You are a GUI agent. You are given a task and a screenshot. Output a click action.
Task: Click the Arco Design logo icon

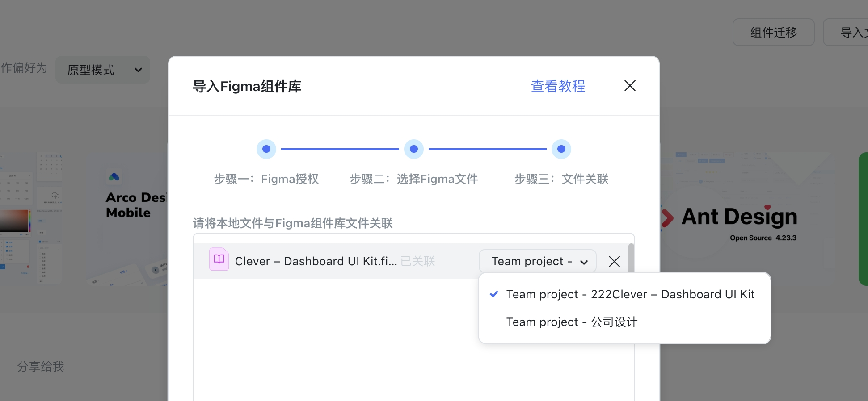tap(114, 177)
